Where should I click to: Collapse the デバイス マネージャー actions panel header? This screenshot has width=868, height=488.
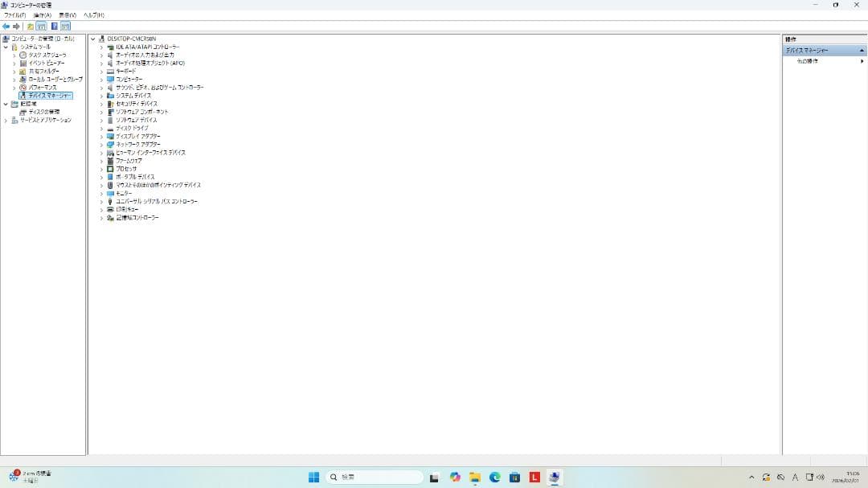click(861, 49)
